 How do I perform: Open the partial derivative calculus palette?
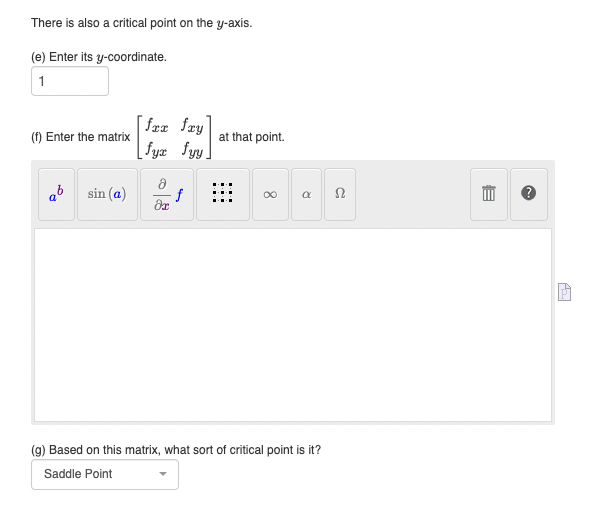pyautogui.click(x=167, y=195)
